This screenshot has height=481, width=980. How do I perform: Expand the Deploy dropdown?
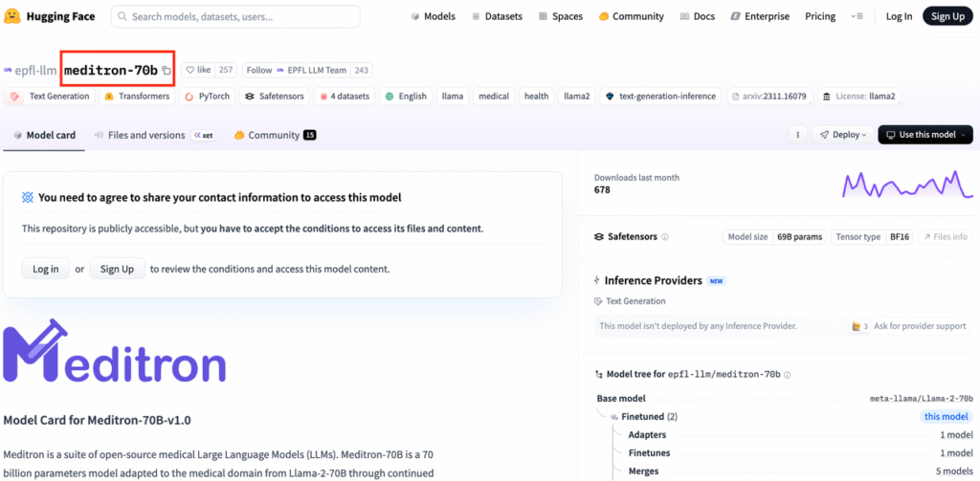point(842,135)
